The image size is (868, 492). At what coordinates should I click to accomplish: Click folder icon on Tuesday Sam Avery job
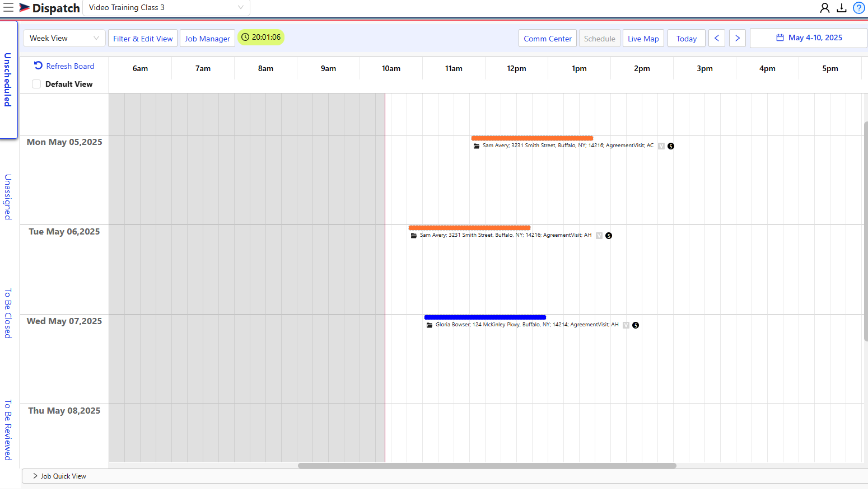tap(414, 236)
